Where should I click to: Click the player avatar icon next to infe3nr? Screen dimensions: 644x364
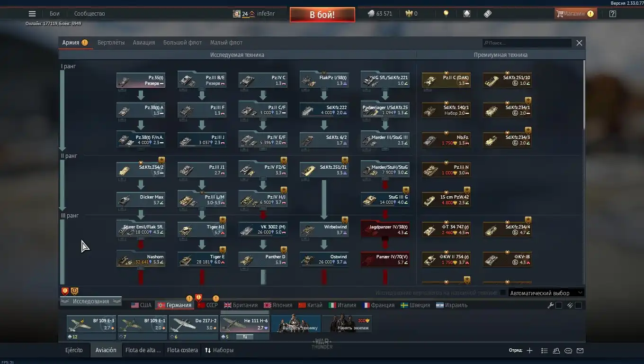236,14
